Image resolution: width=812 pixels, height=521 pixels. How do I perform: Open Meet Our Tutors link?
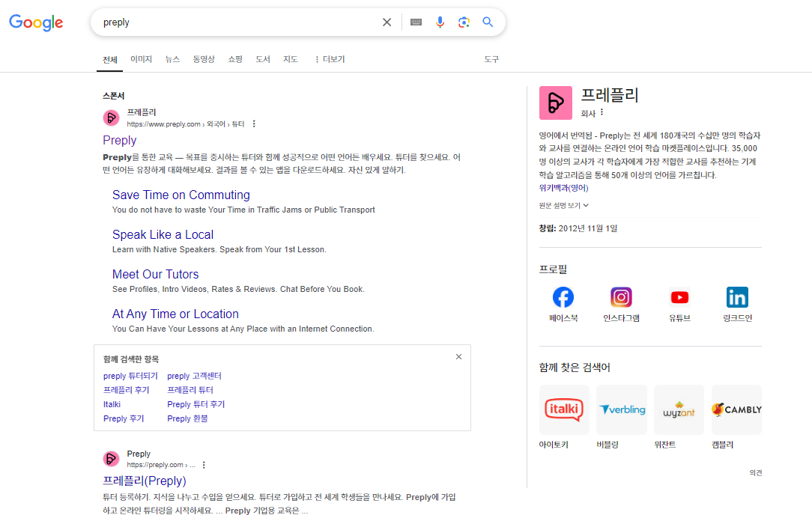pos(155,274)
